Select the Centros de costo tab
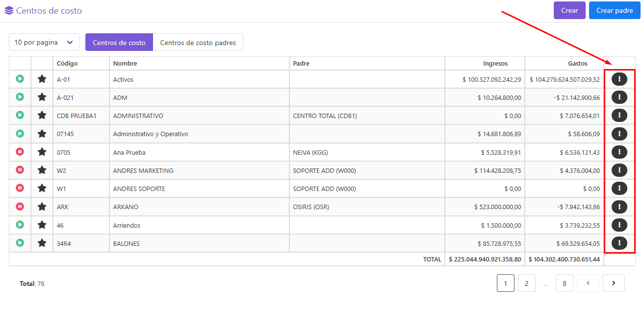The image size is (644, 309). [x=119, y=42]
